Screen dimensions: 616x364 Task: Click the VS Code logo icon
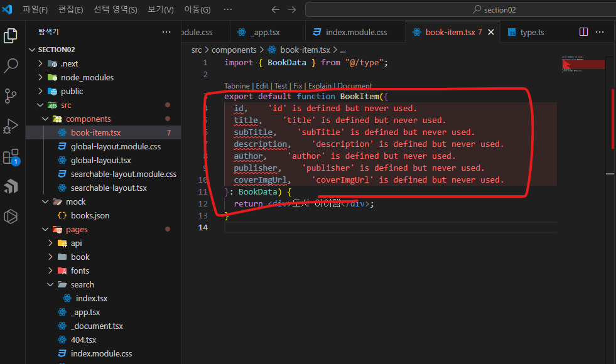click(x=7, y=9)
